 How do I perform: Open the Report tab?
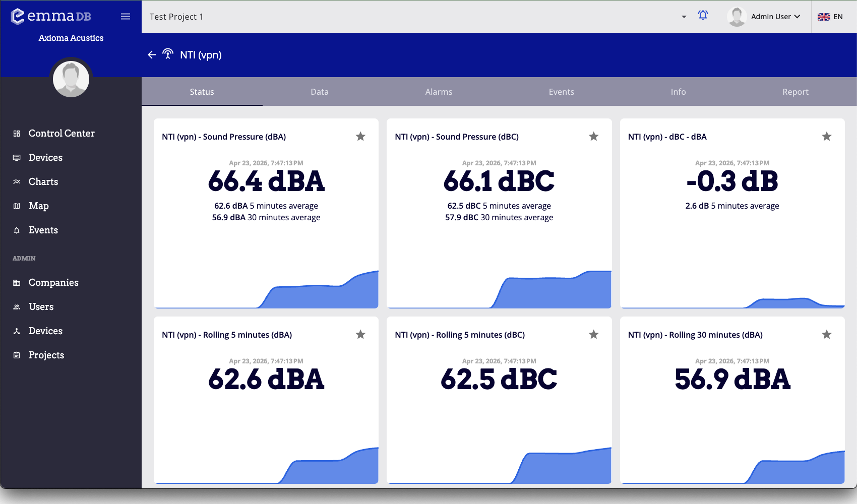pos(795,92)
